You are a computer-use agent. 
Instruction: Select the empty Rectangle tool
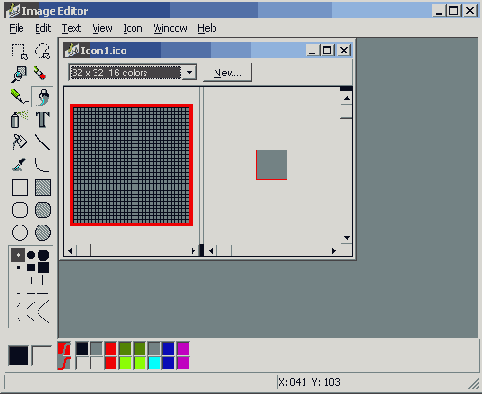point(20,187)
